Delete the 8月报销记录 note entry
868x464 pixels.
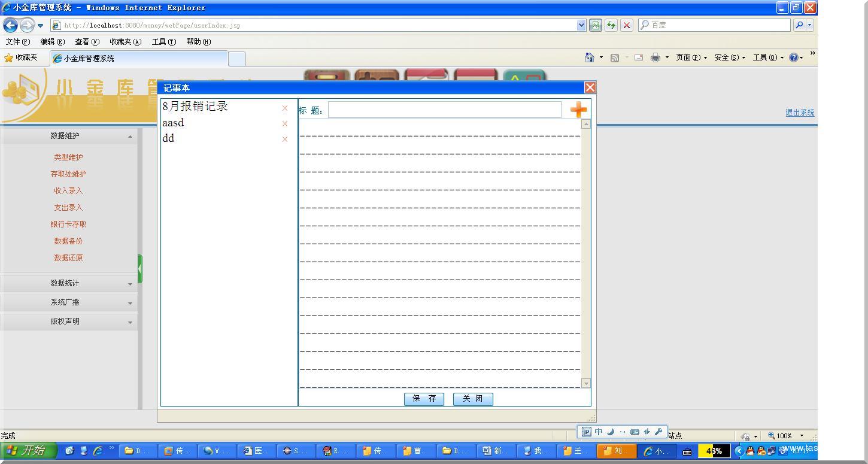click(285, 108)
